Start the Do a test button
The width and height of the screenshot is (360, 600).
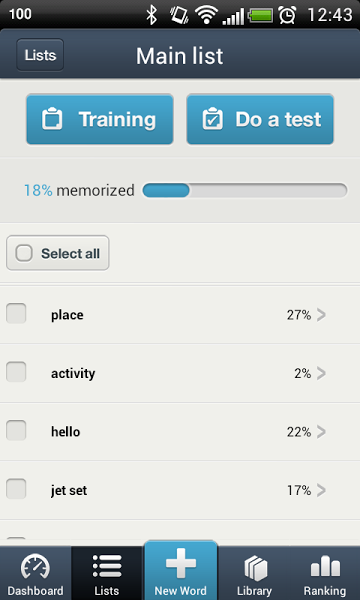[x=260, y=119]
